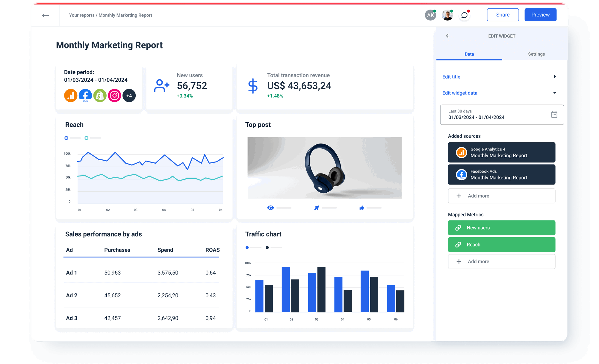The image size is (599, 364).
Task: Click the views eye icon under Top post
Action: pyautogui.click(x=270, y=208)
